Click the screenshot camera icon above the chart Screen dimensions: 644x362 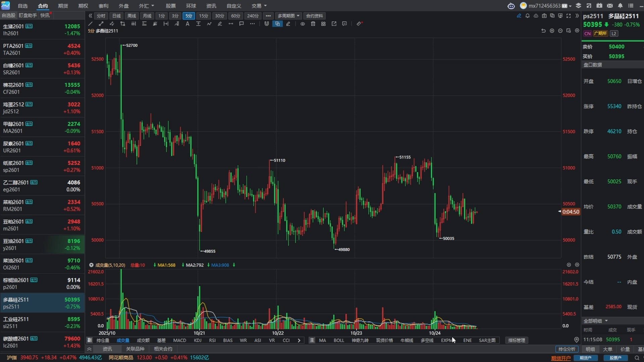click(544, 16)
